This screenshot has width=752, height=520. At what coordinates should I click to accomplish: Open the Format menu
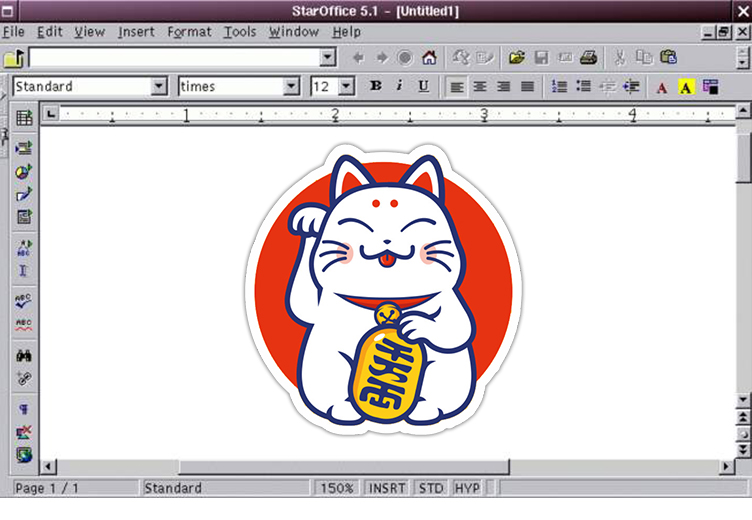pos(189,32)
